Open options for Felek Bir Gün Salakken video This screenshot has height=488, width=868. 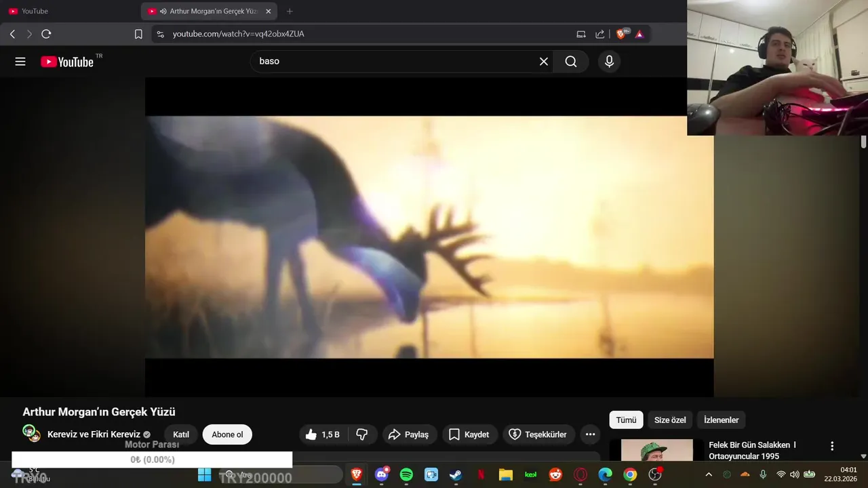click(x=832, y=446)
